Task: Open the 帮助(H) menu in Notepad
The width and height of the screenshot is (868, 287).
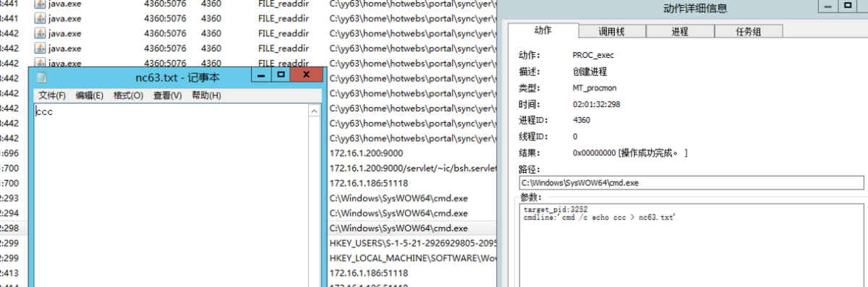Action: (x=206, y=95)
